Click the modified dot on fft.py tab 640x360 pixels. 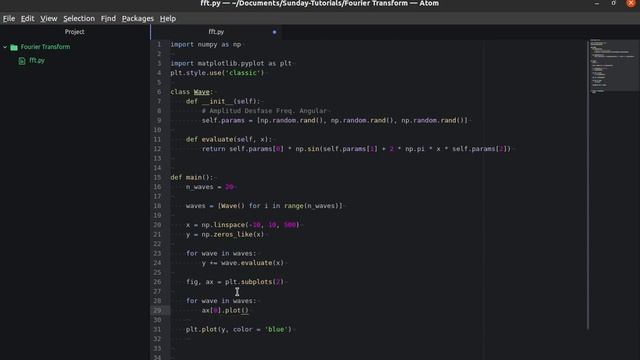[x=274, y=32]
